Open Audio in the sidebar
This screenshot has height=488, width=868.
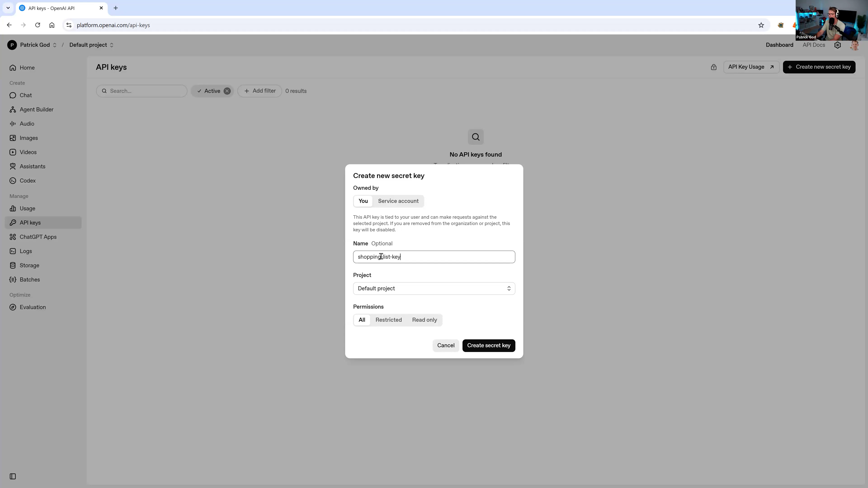pos(43,124)
